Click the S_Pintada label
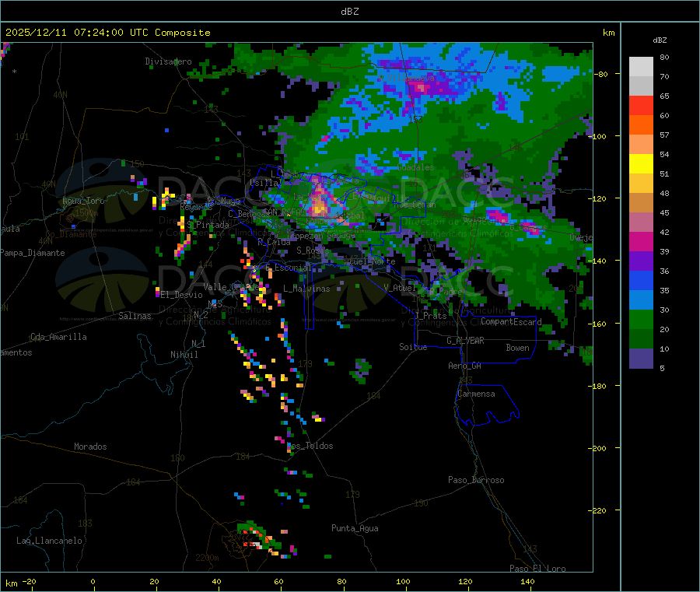 coord(208,225)
